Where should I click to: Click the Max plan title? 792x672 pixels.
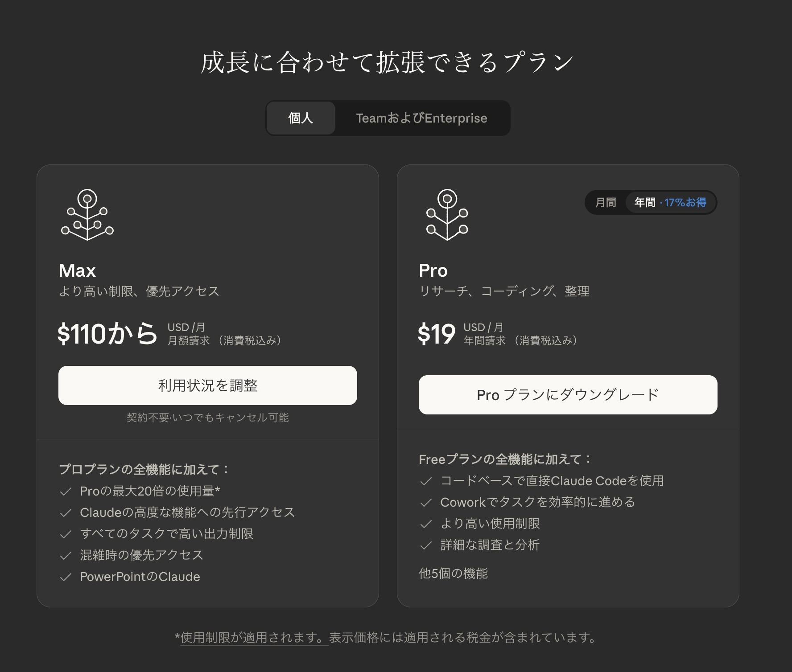[x=77, y=270]
